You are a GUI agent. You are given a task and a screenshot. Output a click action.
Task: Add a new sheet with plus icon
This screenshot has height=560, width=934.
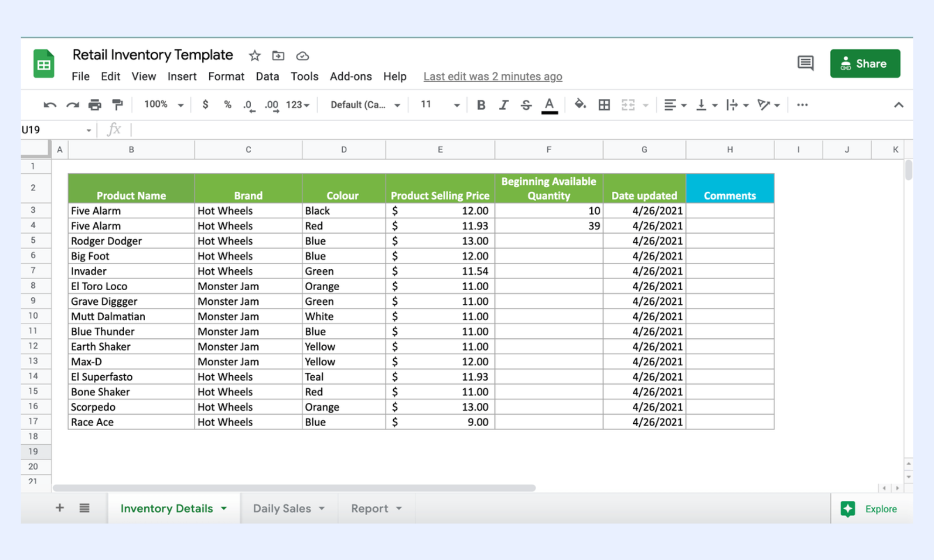point(60,508)
